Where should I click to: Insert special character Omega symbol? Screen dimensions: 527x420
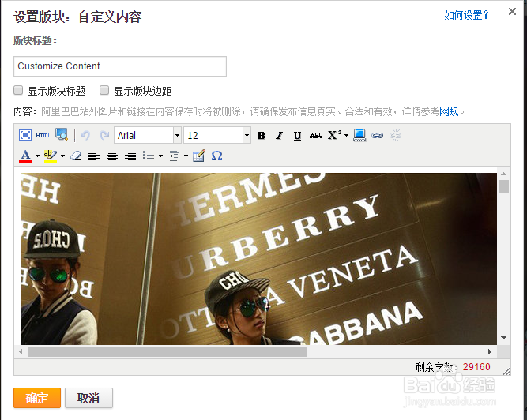(x=216, y=156)
